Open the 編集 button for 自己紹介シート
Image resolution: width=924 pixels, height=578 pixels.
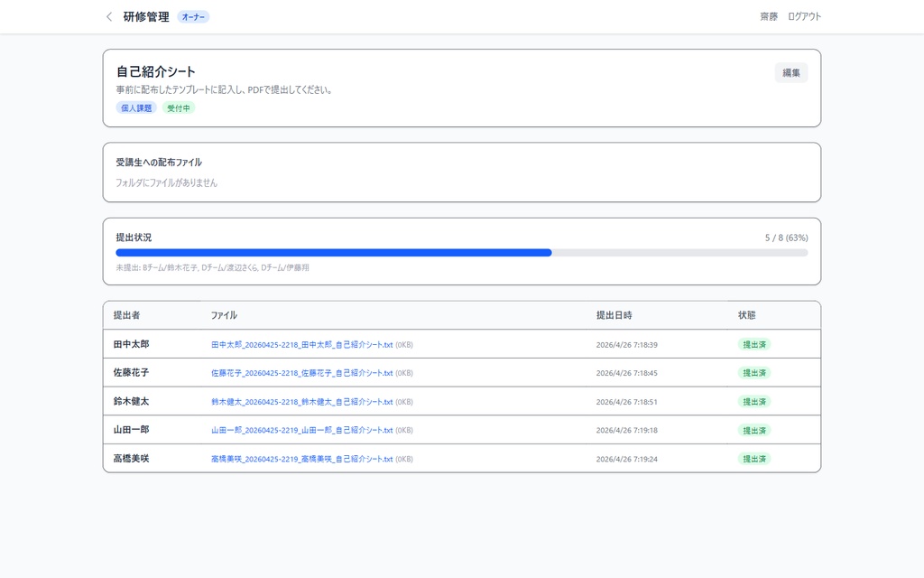[x=790, y=71]
